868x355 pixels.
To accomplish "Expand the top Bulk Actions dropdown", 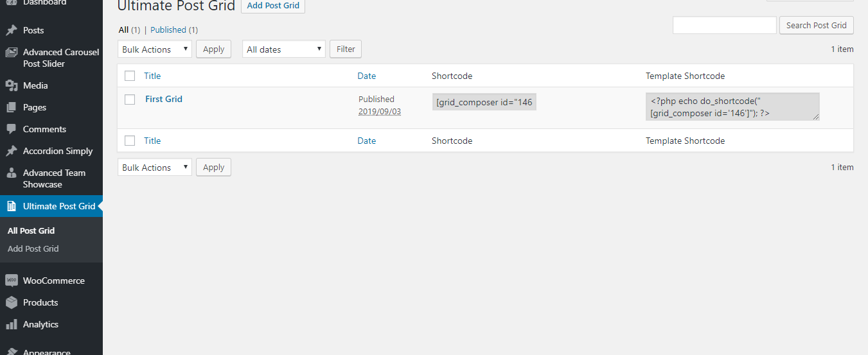I will tap(155, 49).
